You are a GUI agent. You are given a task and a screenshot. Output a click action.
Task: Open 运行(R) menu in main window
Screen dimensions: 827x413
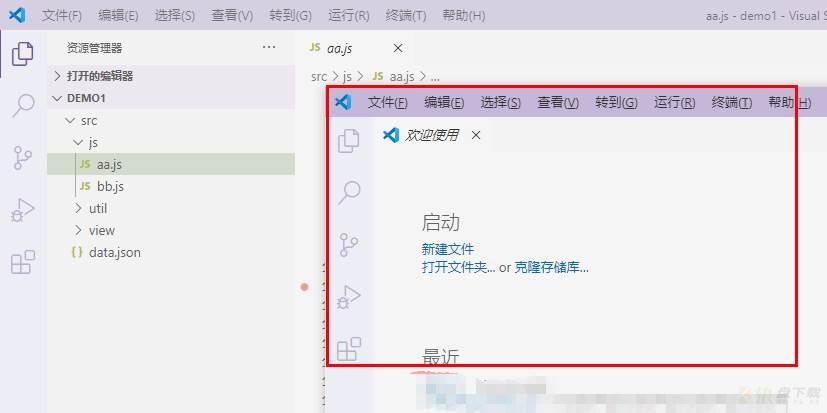348,16
